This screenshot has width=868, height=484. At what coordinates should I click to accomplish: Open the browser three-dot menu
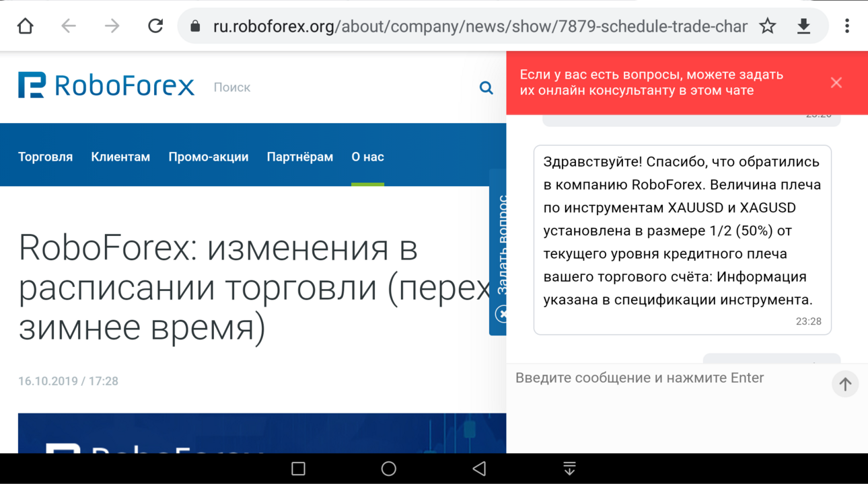coord(847,26)
